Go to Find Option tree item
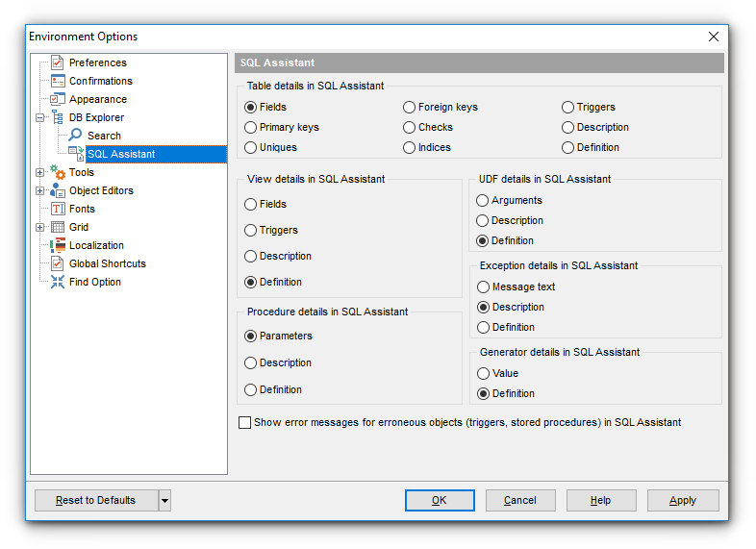The image size is (756, 549). [x=94, y=282]
